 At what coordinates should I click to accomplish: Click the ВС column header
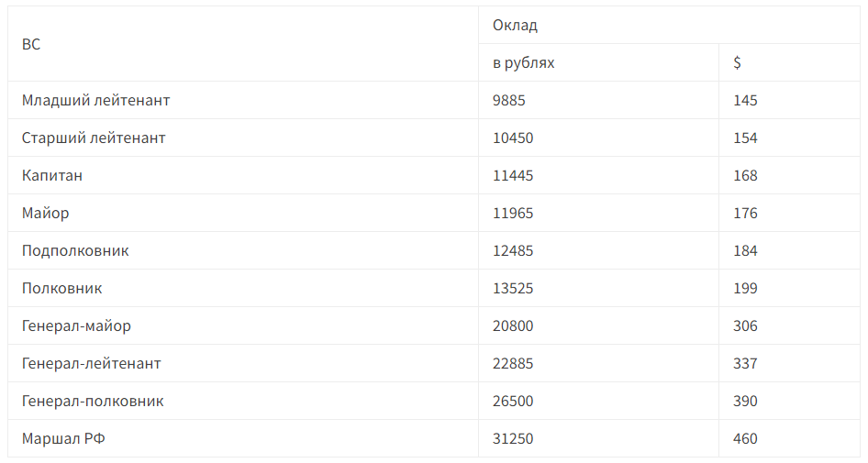click(x=31, y=44)
